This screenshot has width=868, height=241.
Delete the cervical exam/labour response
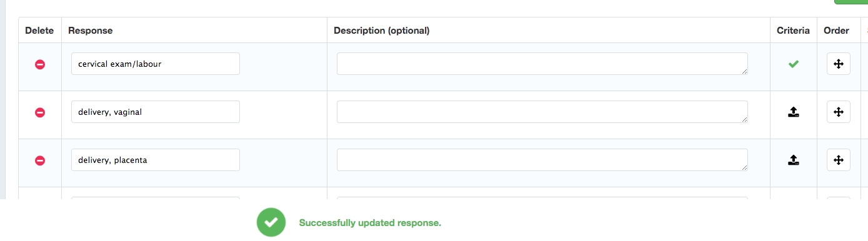tap(40, 64)
